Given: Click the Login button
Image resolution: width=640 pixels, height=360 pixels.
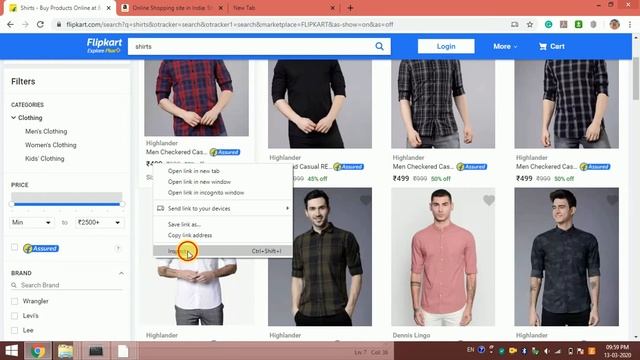Looking at the screenshot, I should tap(446, 46).
